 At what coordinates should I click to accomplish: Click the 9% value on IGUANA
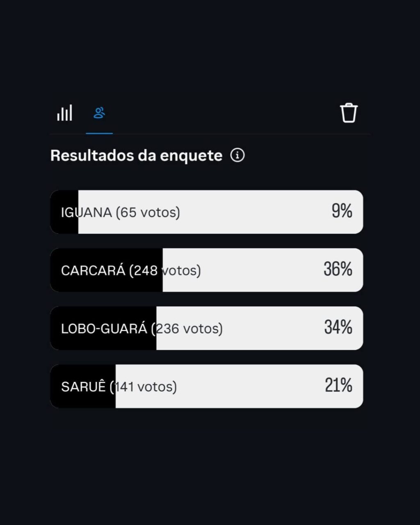(342, 211)
